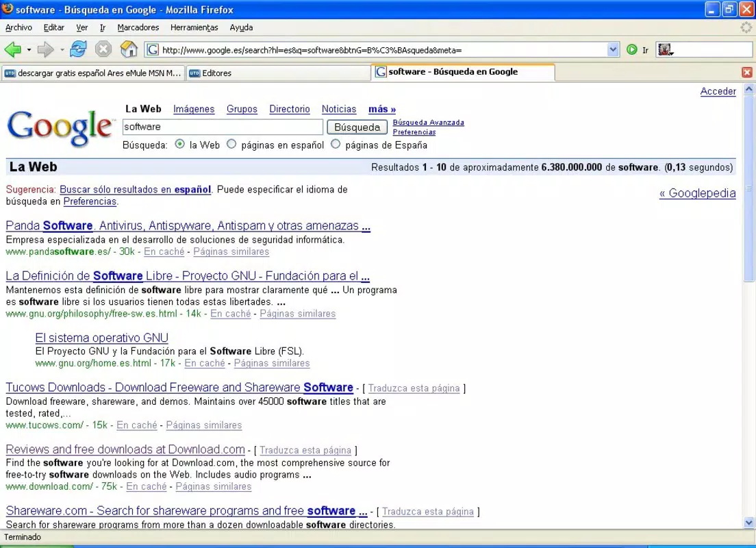This screenshot has width=756, height=548.
Task: Open 'El sistema operativo GNU' result
Action: 102,338
